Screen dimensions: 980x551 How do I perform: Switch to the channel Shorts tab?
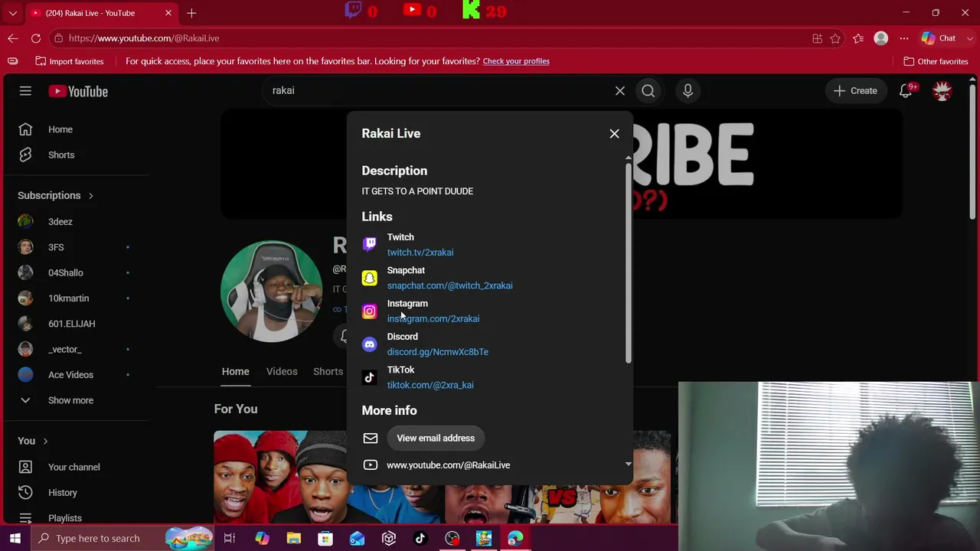point(328,372)
